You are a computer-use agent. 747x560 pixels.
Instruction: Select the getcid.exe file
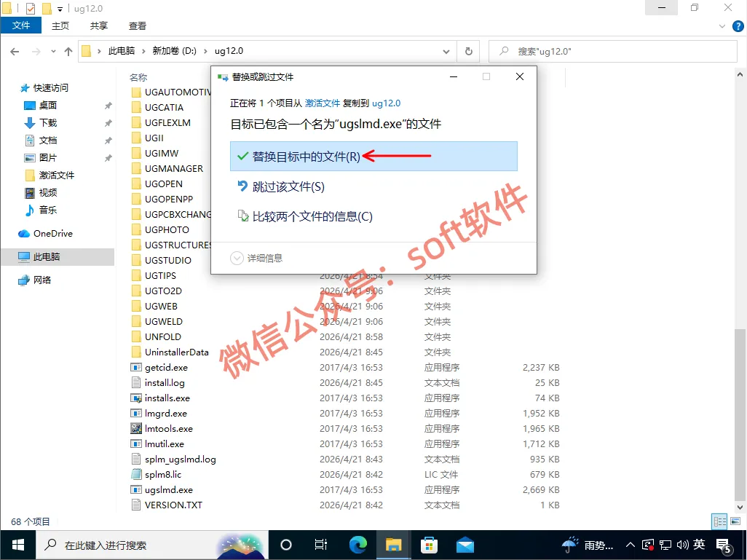click(x=166, y=368)
